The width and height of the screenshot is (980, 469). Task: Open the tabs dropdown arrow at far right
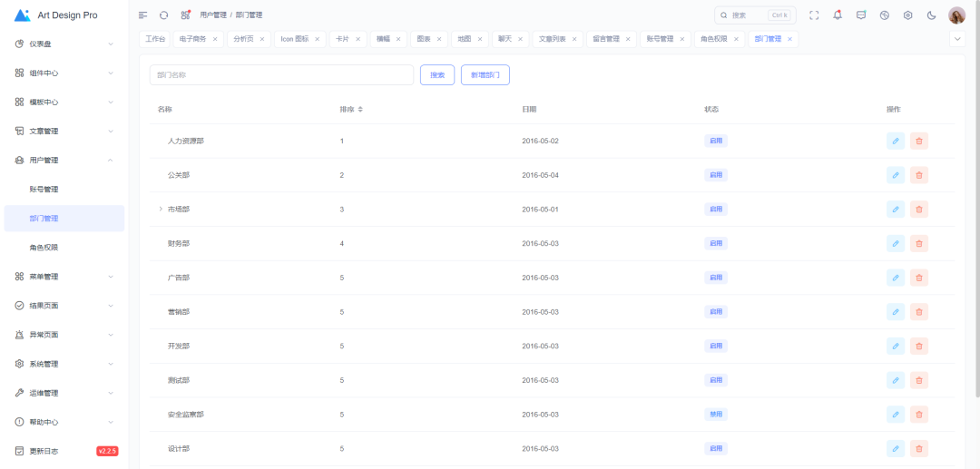point(956,39)
